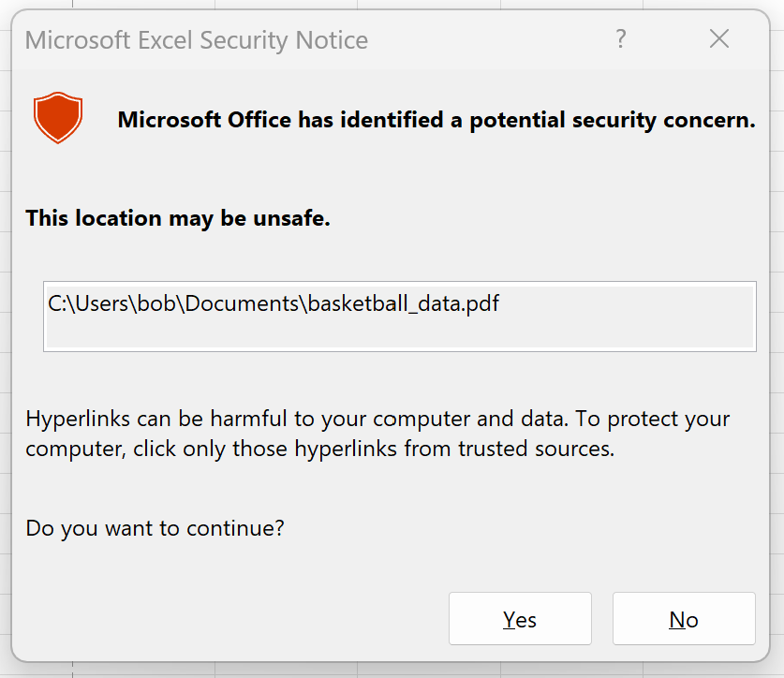Click blank title bar area left of help icon

point(490,39)
